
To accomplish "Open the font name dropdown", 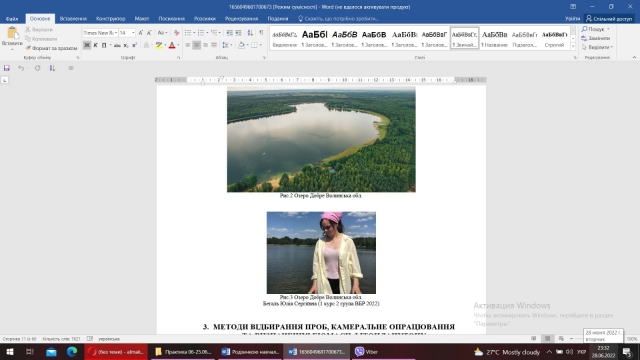I will pyautogui.click(x=100, y=33).
